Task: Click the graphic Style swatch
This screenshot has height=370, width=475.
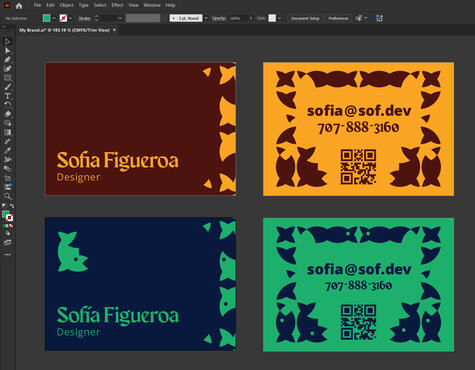Action: [x=272, y=18]
